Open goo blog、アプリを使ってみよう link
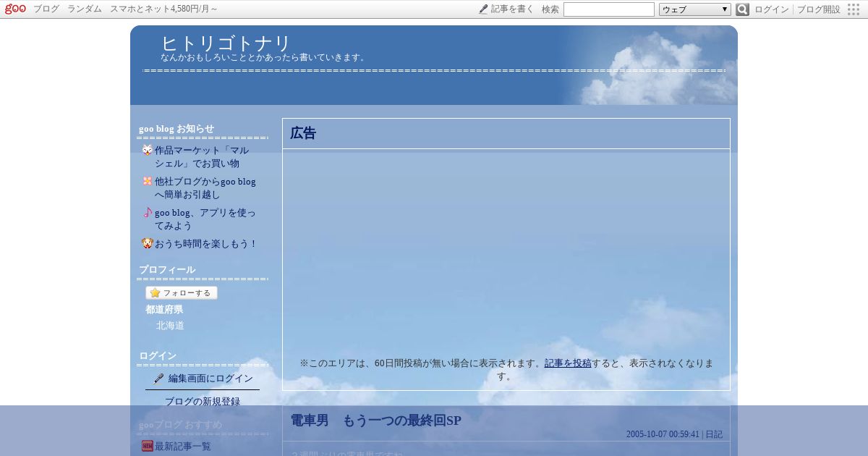 [205, 219]
